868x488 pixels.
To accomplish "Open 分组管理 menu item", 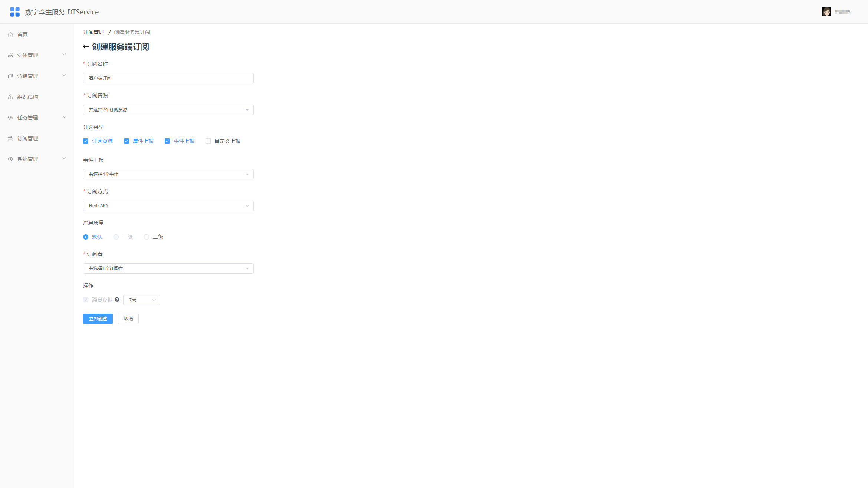I will tap(37, 76).
